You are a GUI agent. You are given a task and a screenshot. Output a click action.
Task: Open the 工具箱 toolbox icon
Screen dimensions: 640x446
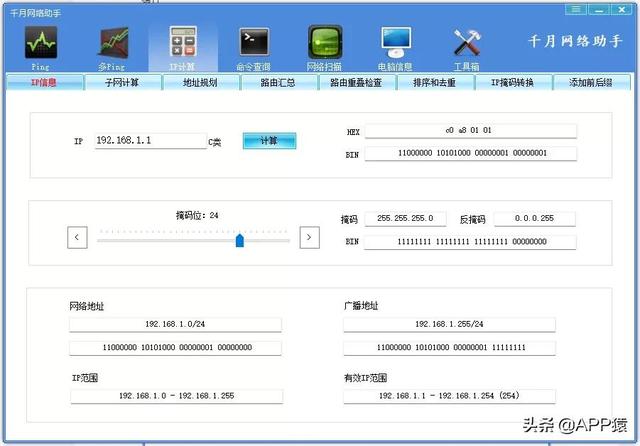tap(467, 46)
